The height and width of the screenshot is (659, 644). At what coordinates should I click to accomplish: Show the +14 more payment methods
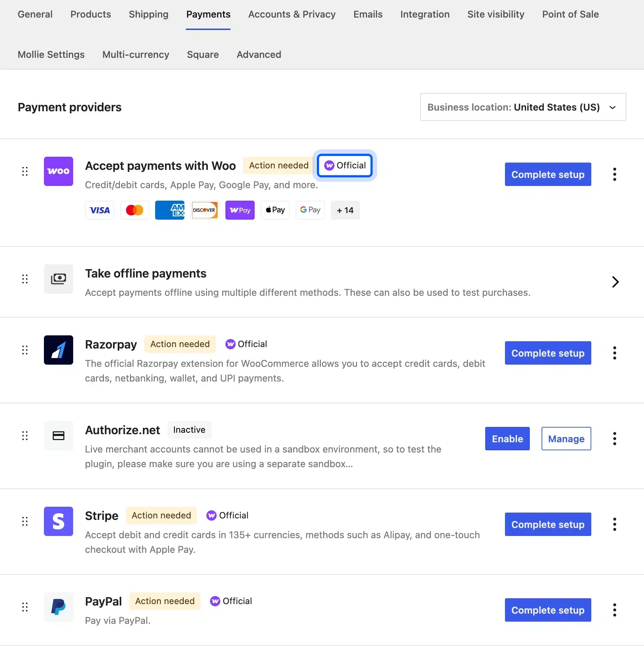(345, 210)
